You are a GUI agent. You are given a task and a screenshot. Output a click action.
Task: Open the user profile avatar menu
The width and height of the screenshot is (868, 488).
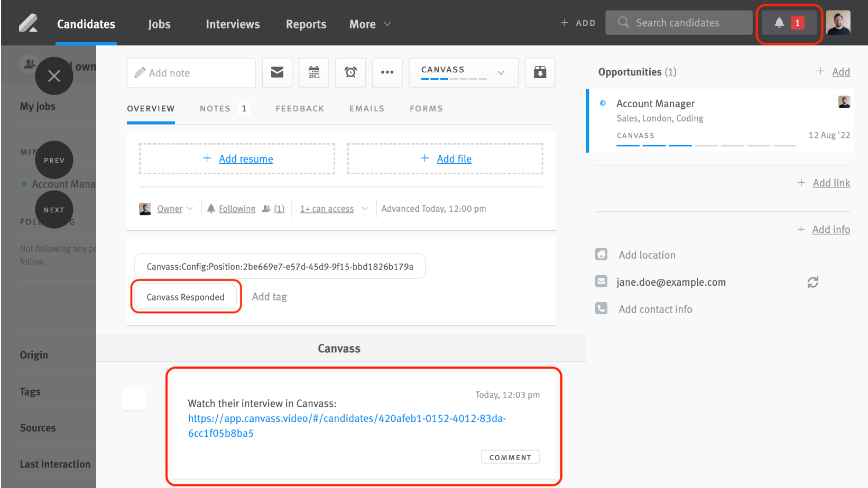pos(838,23)
